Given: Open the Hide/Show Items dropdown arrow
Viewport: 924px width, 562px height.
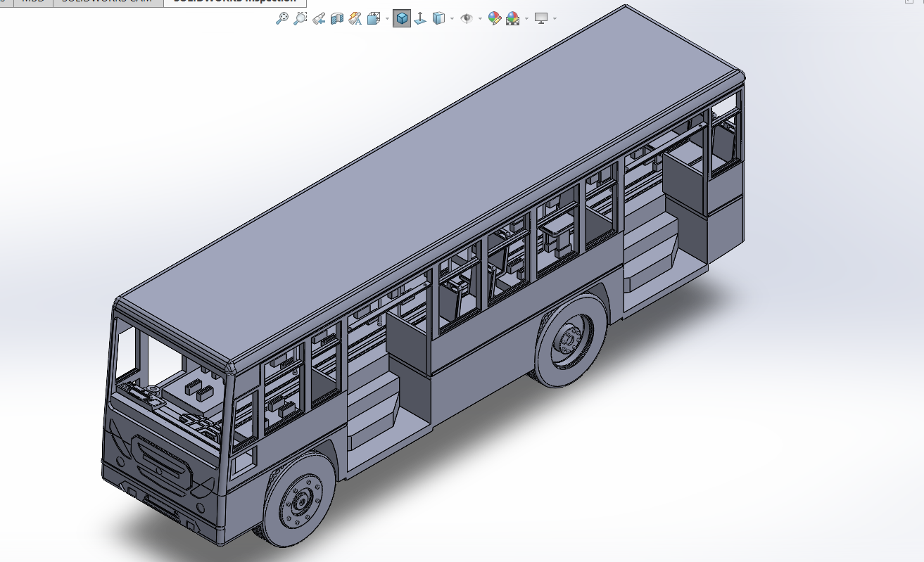Looking at the screenshot, I should point(480,18).
